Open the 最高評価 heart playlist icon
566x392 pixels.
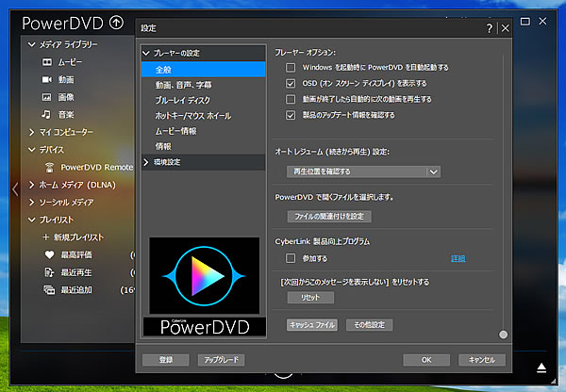coord(49,254)
